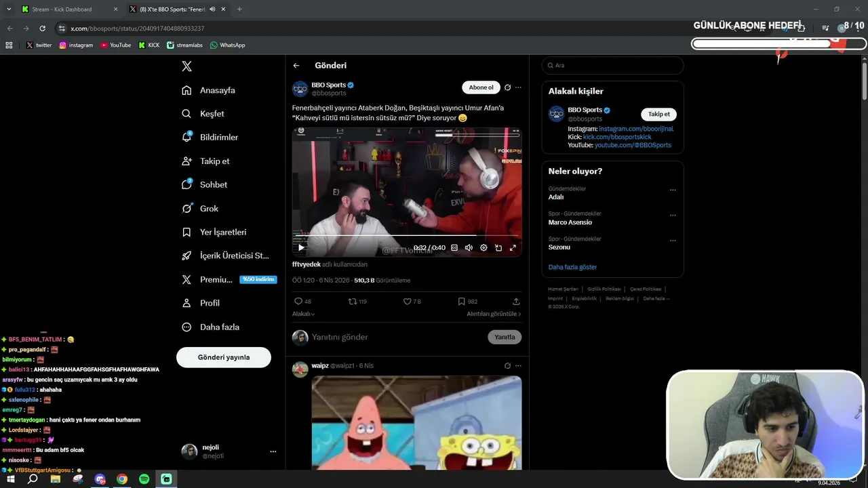Go to Anasayfa home page

coord(209,90)
